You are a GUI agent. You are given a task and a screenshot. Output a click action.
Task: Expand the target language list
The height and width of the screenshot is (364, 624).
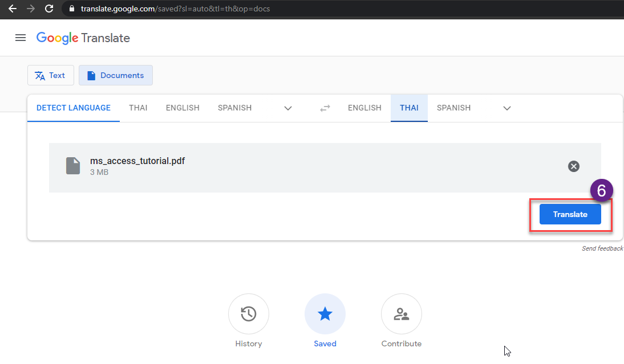pos(507,108)
